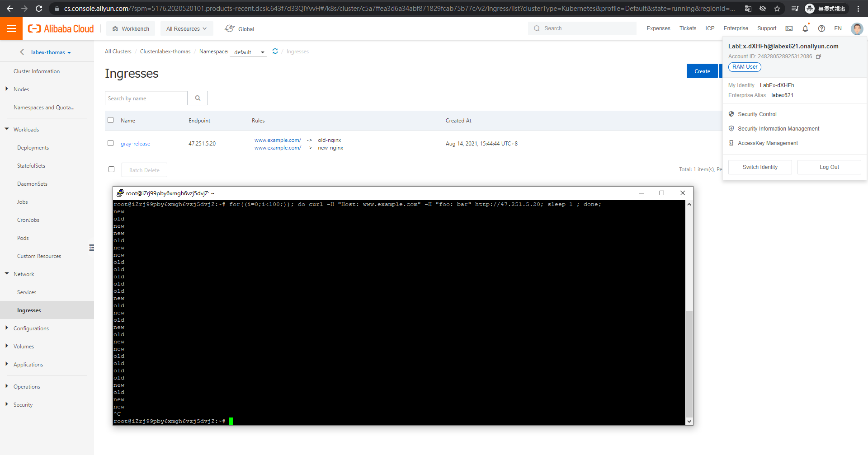Screen dimensions: 868x455
Task: Open the notification bell
Action: [805, 28]
